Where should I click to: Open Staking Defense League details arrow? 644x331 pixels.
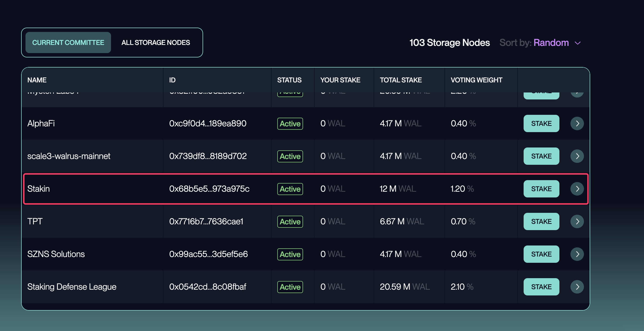point(577,287)
